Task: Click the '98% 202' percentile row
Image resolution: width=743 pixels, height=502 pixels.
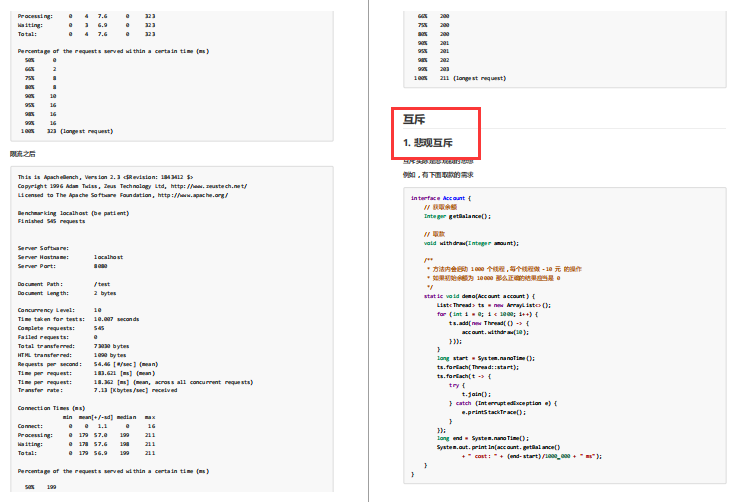Action: pyautogui.click(x=433, y=60)
